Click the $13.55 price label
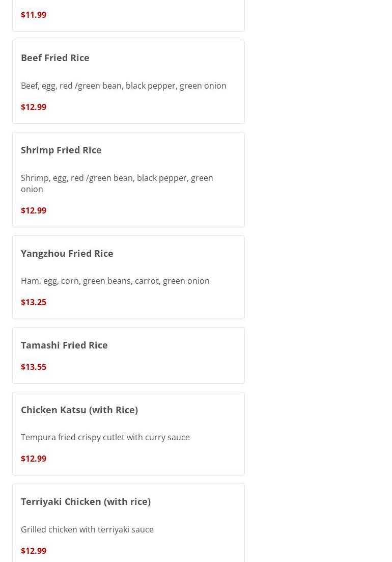 [34, 367]
